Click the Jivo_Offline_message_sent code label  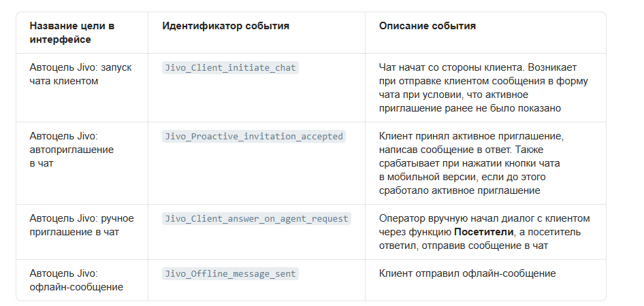click(230, 273)
